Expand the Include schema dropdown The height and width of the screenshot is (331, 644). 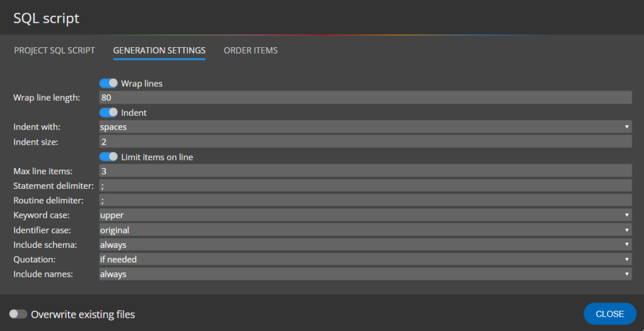(x=365, y=245)
